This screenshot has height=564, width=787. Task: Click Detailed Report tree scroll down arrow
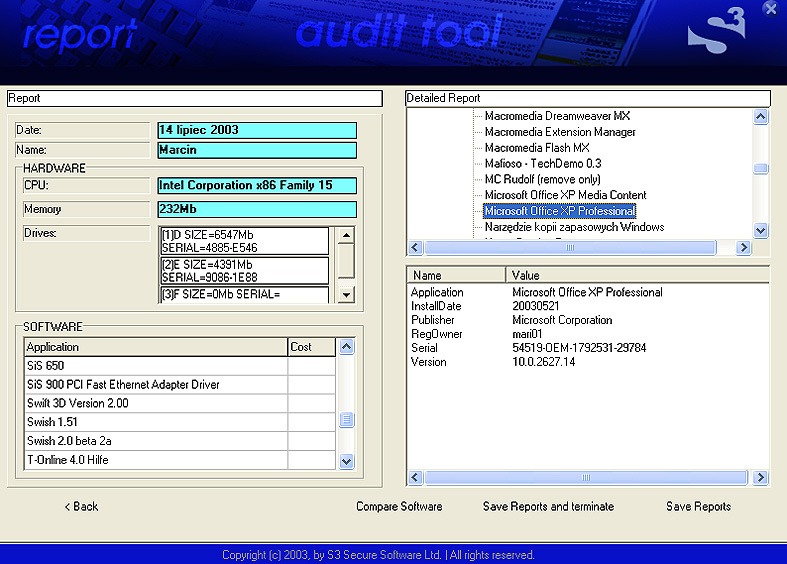click(760, 230)
